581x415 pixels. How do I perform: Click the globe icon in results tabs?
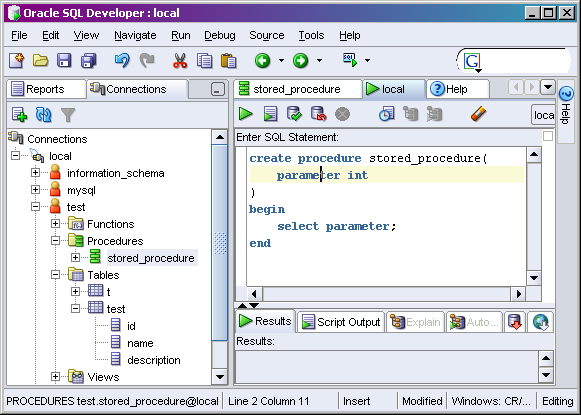[540, 322]
